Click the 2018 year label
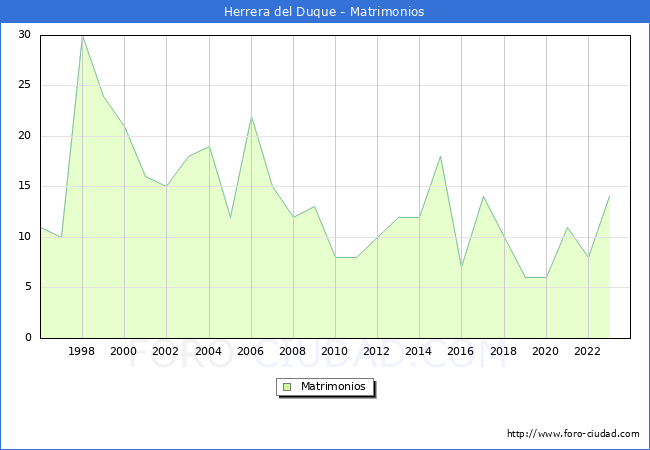The image size is (650, 450). coord(504,351)
